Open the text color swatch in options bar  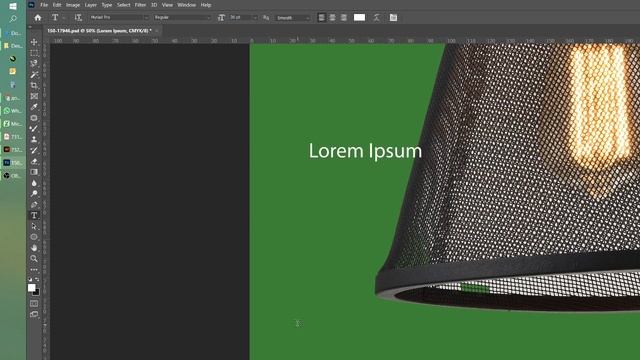coord(359,18)
